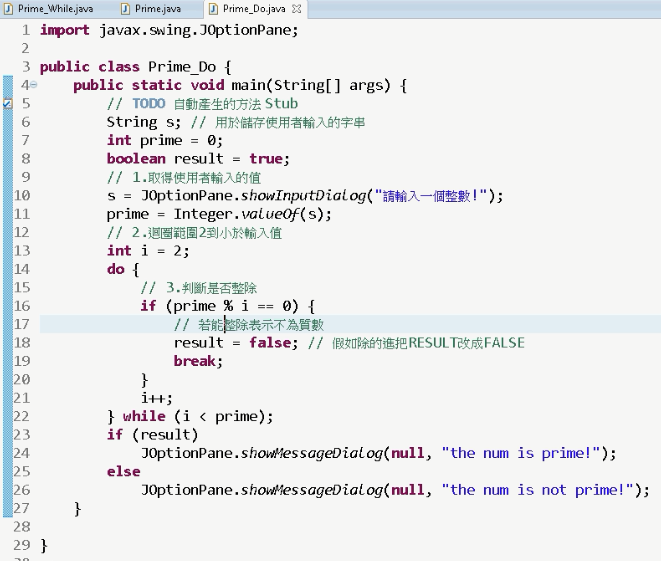Click 'if (prime % i == 0) {' on line 16
661x561 pixels.
228,306
